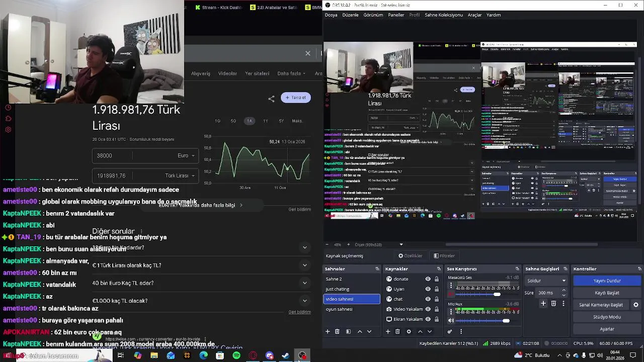The width and height of the screenshot is (644, 362).
Task: Open transition properties three-dot menu in Sahne Geçişleri
Action: coord(563,304)
